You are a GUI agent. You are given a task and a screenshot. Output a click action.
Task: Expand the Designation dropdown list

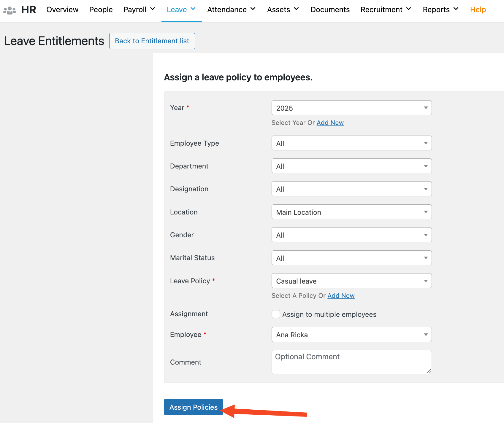pyautogui.click(x=351, y=189)
